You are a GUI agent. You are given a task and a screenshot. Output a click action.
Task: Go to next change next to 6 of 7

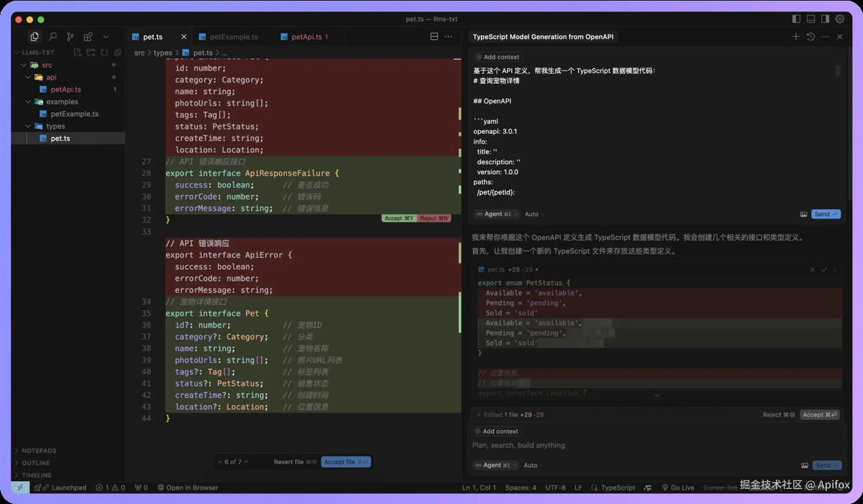pyautogui.click(x=220, y=462)
